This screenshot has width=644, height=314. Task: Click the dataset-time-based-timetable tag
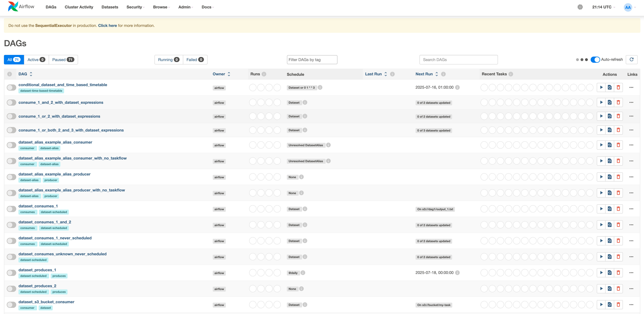tap(41, 91)
